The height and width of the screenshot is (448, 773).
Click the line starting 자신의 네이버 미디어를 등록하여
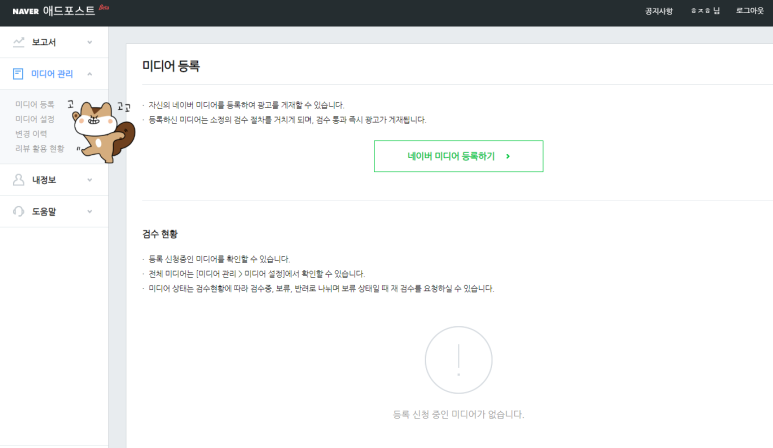pyautogui.click(x=246, y=105)
